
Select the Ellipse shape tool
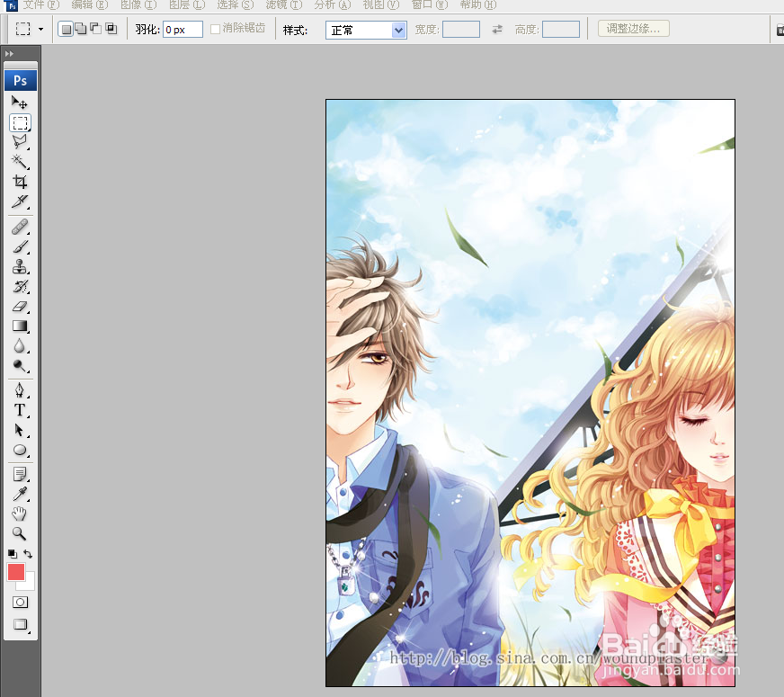20,450
